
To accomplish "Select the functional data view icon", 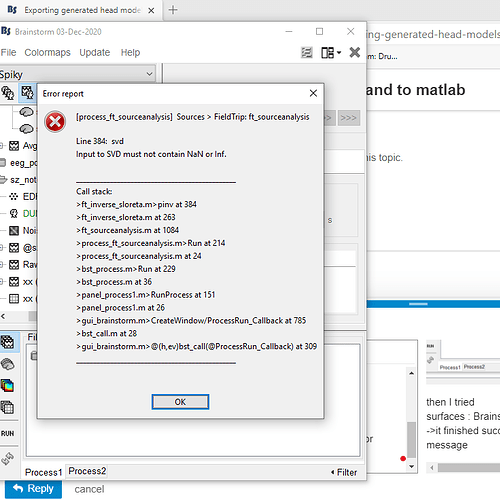I will (x=27, y=92).
